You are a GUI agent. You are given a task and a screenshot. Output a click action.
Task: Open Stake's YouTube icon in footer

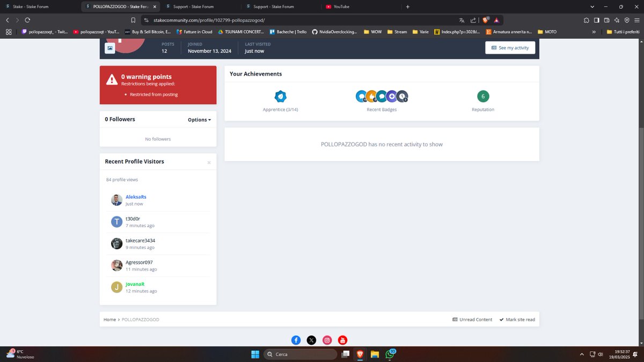click(343, 340)
